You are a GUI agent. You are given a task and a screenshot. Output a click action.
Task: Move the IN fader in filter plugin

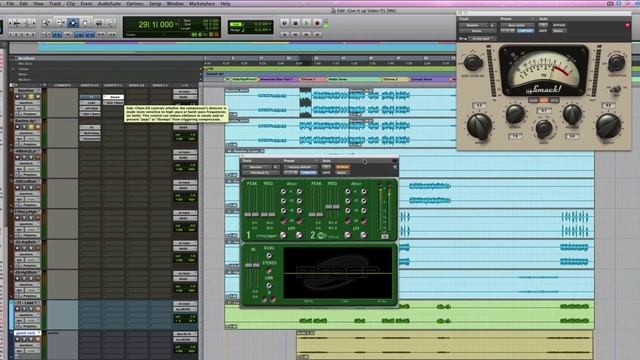tap(252, 265)
